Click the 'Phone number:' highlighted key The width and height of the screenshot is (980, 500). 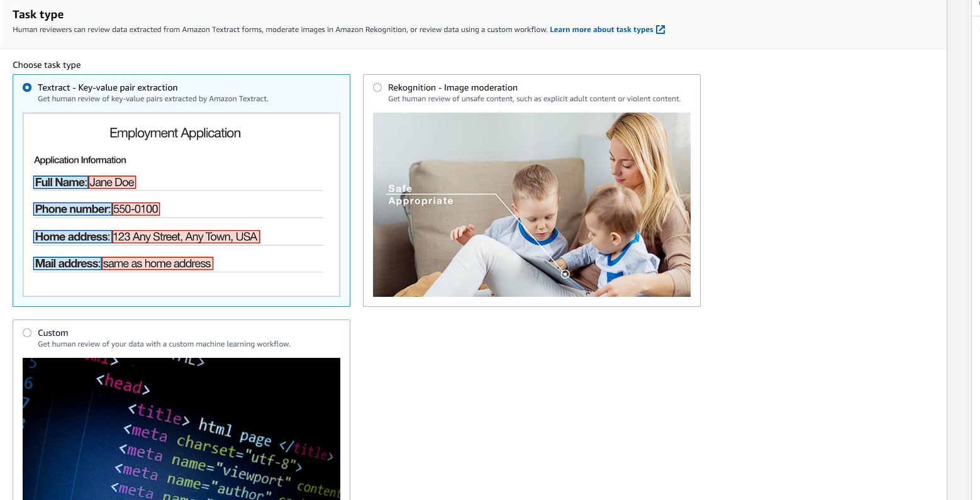tap(73, 209)
